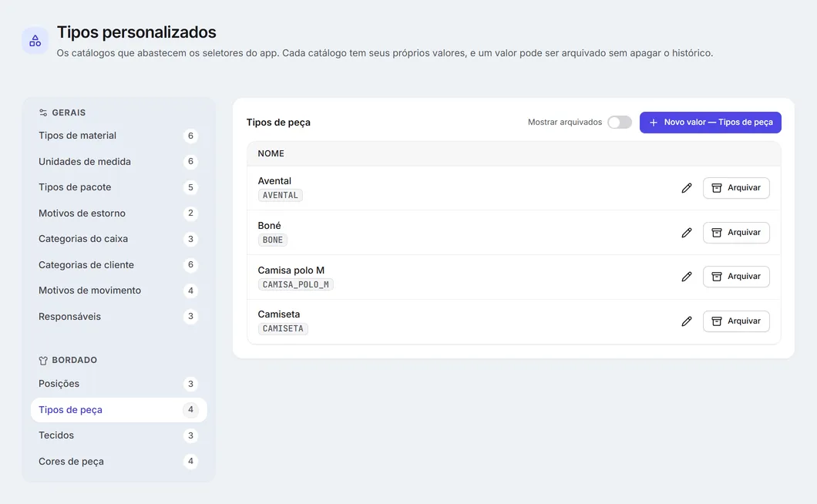This screenshot has width=817, height=504.
Task: Click the Mostrar arquivados label
Action: tap(565, 122)
